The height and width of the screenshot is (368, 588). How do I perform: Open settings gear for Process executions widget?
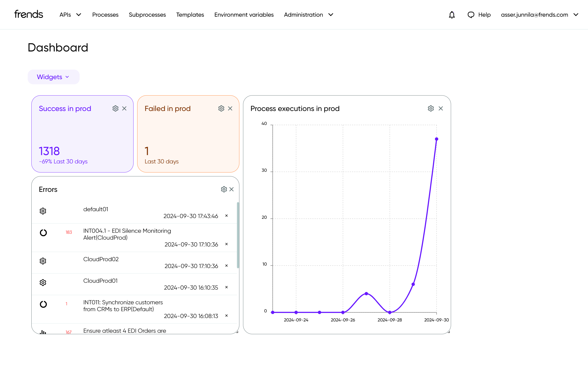pyautogui.click(x=431, y=109)
